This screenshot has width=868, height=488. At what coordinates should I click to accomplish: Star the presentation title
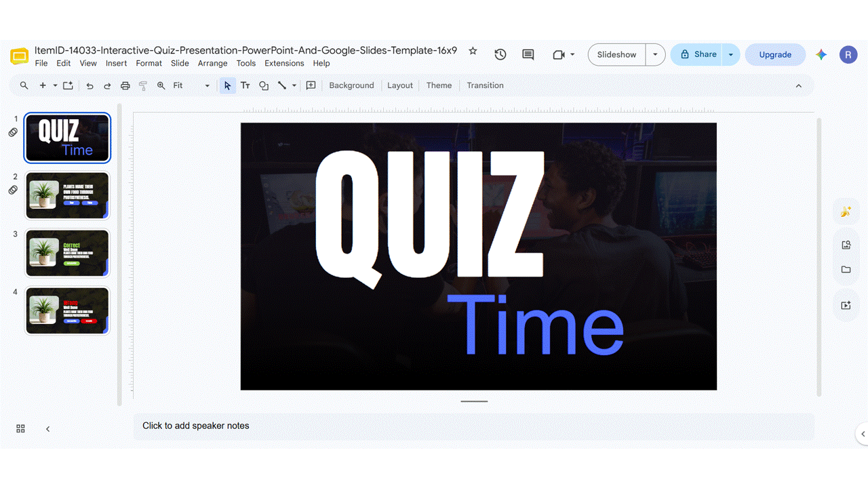[x=473, y=51]
